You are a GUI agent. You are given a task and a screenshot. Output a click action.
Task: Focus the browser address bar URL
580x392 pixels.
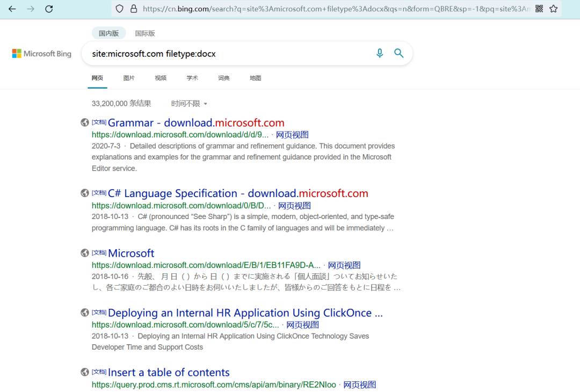(x=336, y=9)
